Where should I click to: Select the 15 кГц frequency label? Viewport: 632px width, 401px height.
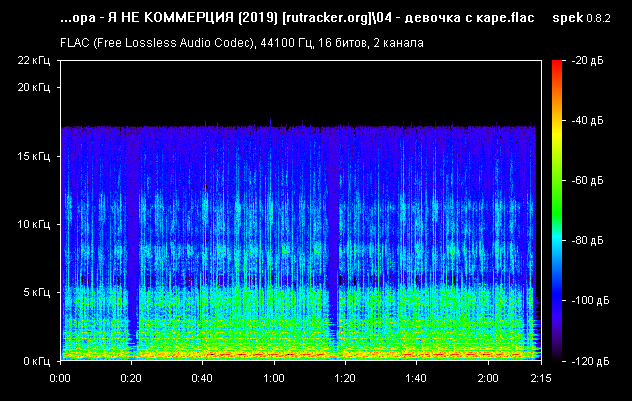pos(34,156)
